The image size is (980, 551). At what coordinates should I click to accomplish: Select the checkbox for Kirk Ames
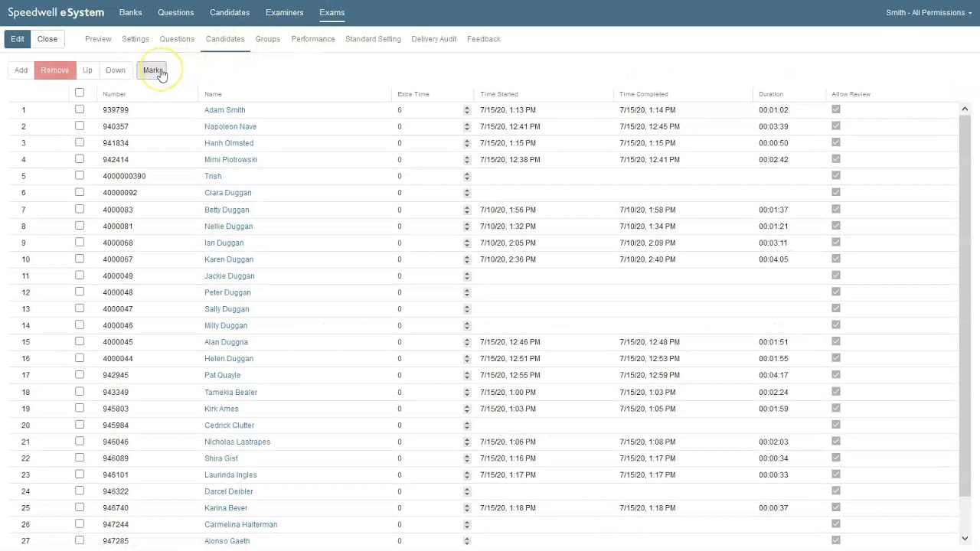(x=80, y=408)
